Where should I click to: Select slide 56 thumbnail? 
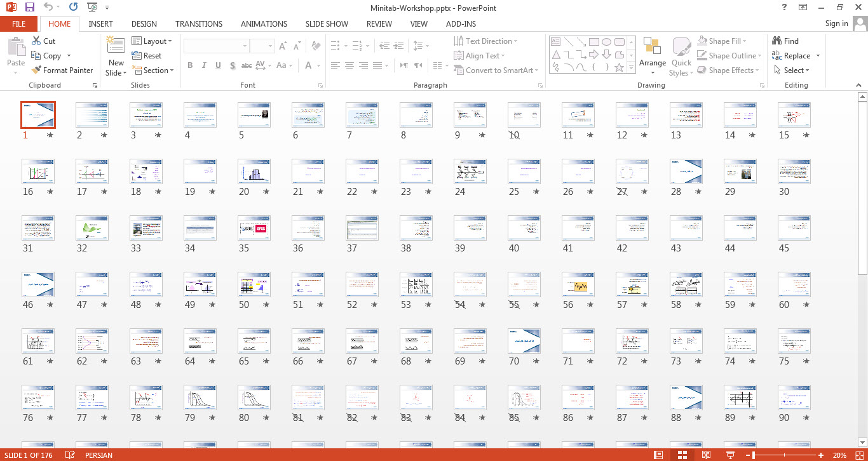point(578,284)
